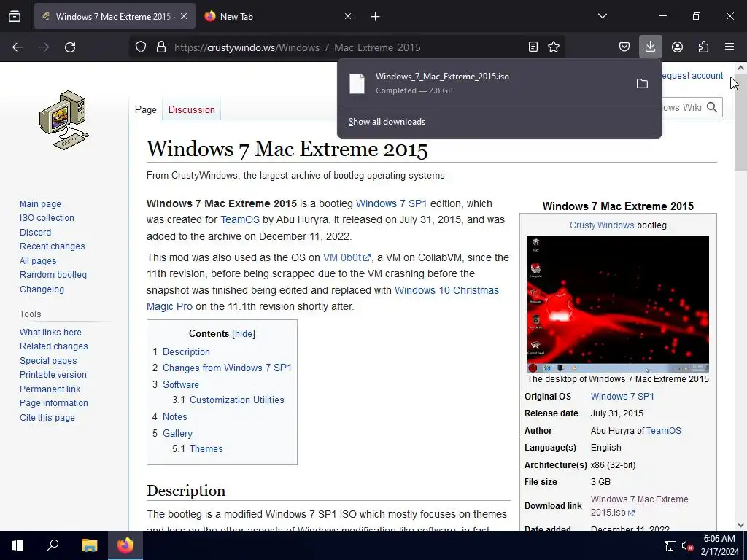
Task: List all tabs dropdown arrow
Action: (x=602, y=16)
